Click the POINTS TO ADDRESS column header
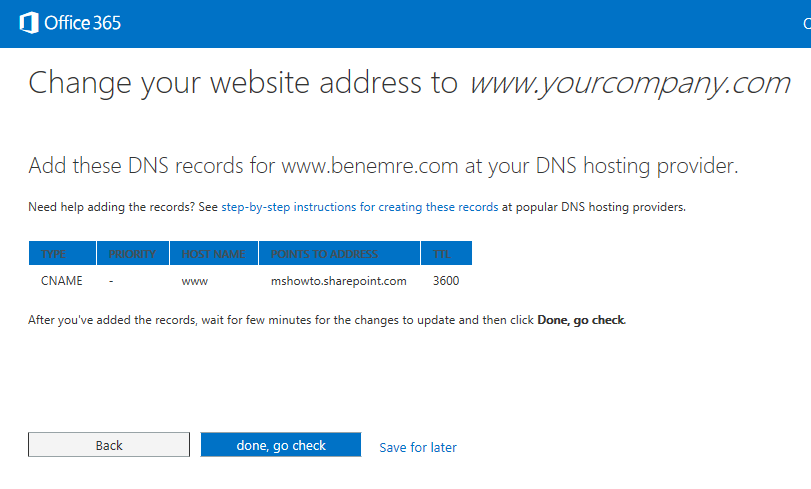 click(339, 254)
